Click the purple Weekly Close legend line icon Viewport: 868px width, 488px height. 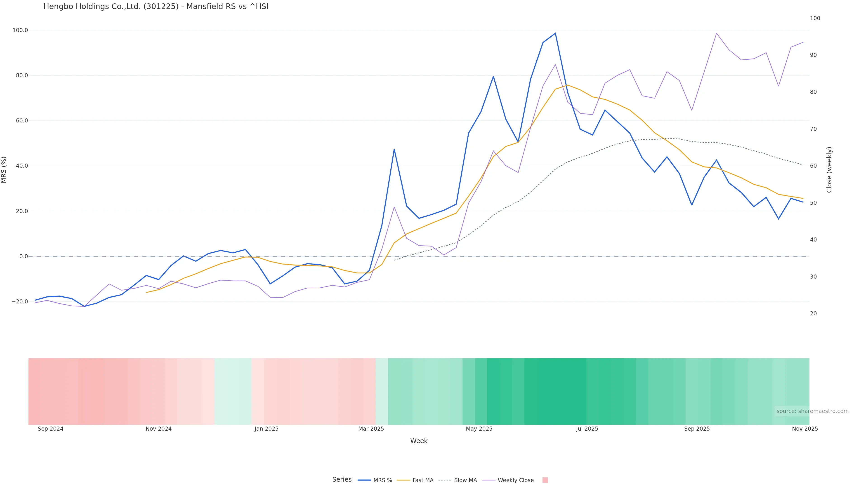pos(488,480)
